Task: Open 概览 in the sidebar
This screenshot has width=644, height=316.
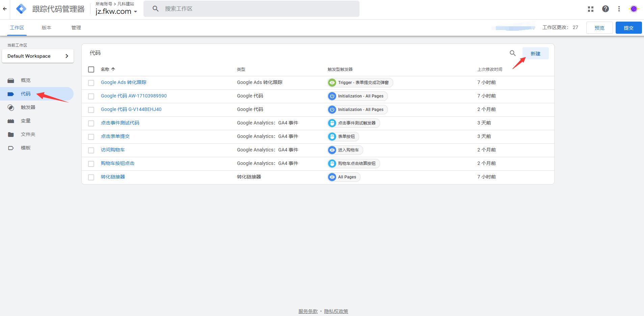Action: pos(26,80)
